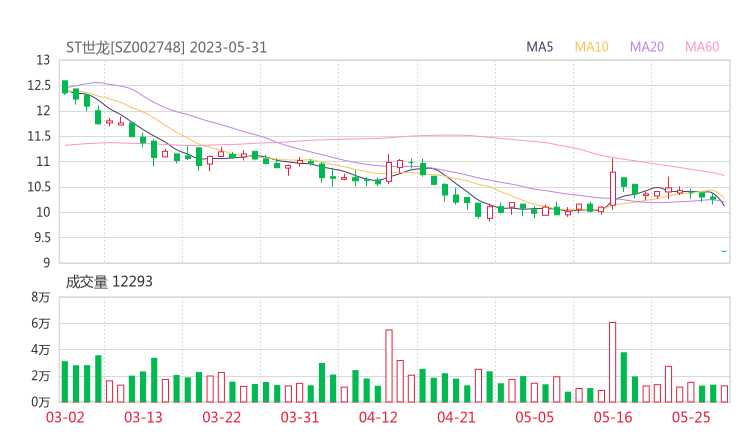The image size is (740, 440).
Task: Click the chart title ST世龙[SZ002748] 2023-05-31
Action: pos(166,47)
